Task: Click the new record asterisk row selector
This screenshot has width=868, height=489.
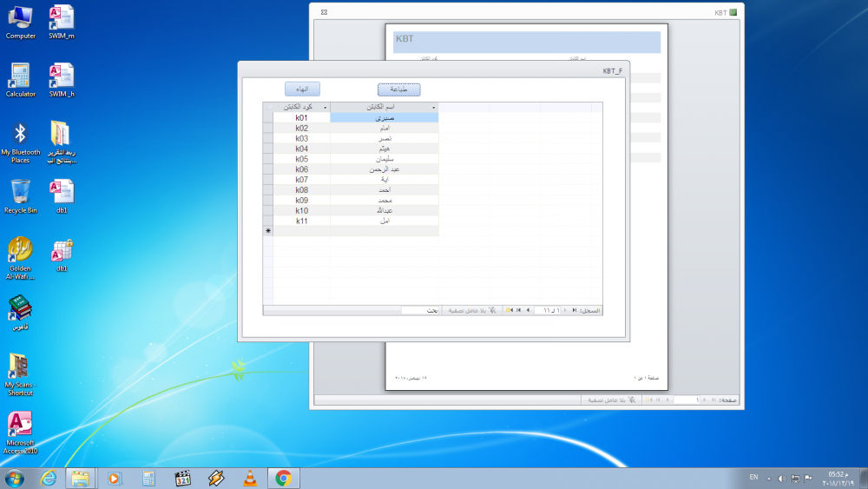Action: click(x=267, y=231)
